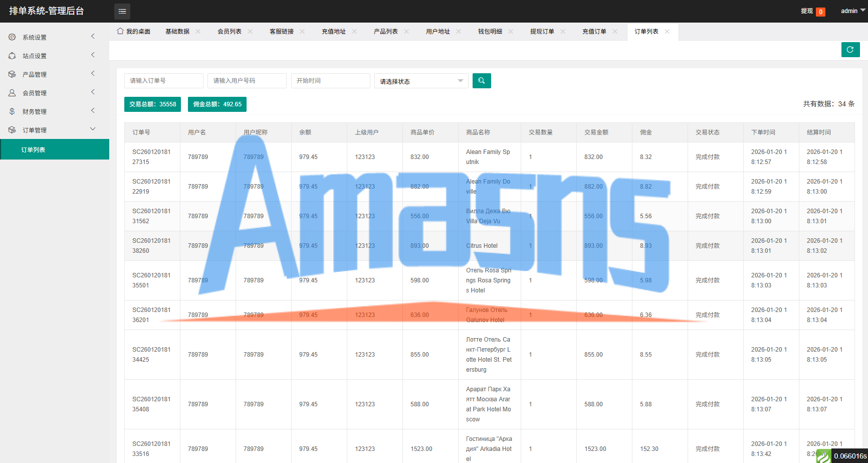The width and height of the screenshot is (868, 463).
Task: Open the admin user dropdown
Action: [x=853, y=11]
